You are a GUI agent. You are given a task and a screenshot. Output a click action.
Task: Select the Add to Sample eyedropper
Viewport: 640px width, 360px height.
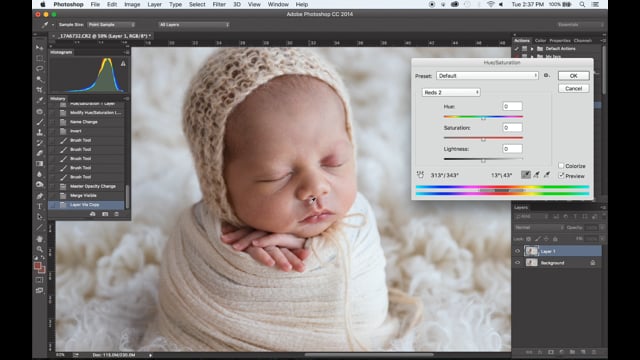coord(536,175)
